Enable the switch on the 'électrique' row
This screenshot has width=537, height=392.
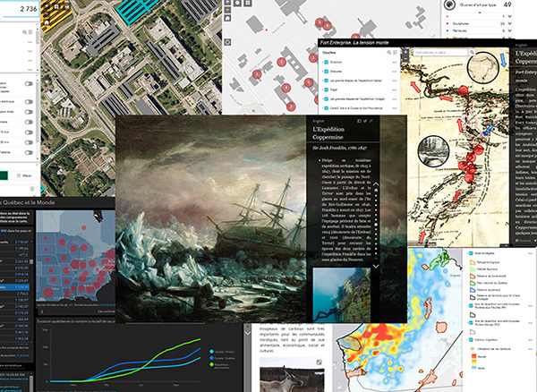point(29,102)
